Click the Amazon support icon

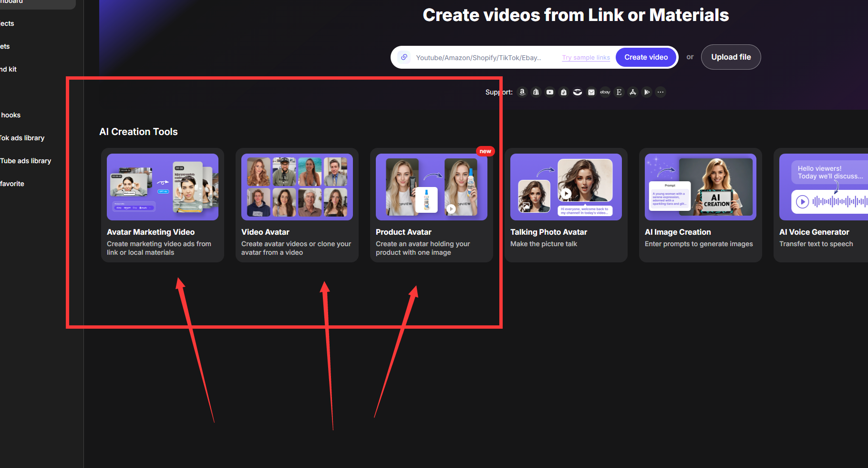522,92
